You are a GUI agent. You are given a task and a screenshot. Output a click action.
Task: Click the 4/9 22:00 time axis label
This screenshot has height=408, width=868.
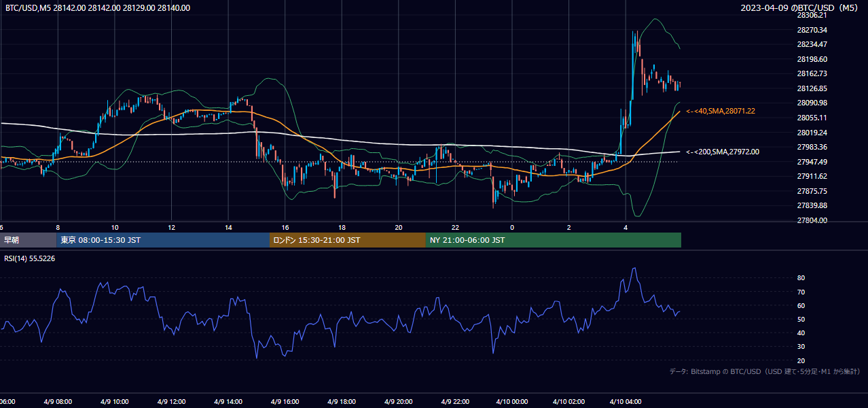(x=455, y=402)
